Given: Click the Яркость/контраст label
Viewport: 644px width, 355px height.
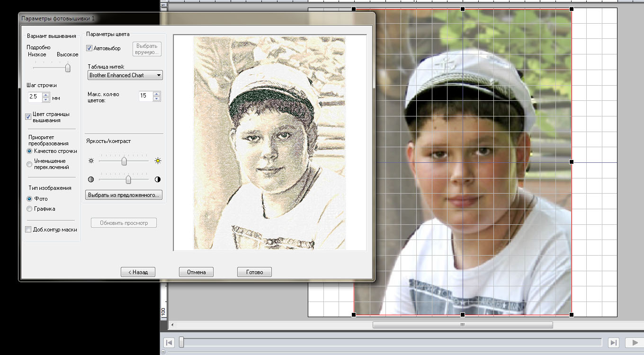Looking at the screenshot, I should point(108,141).
